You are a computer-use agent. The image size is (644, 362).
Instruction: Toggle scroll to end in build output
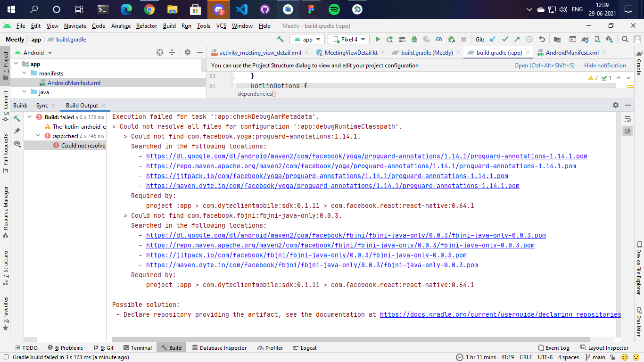627,131
